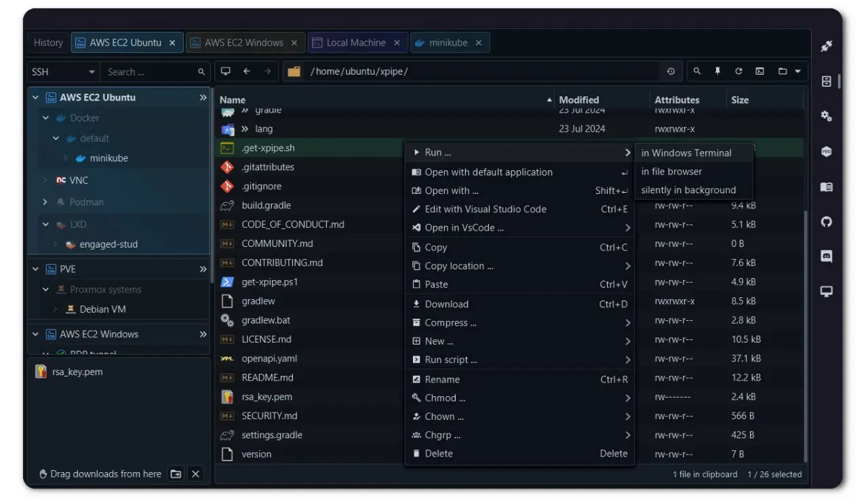Open the SSH filter dropdown

pyautogui.click(x=64, y=72)
